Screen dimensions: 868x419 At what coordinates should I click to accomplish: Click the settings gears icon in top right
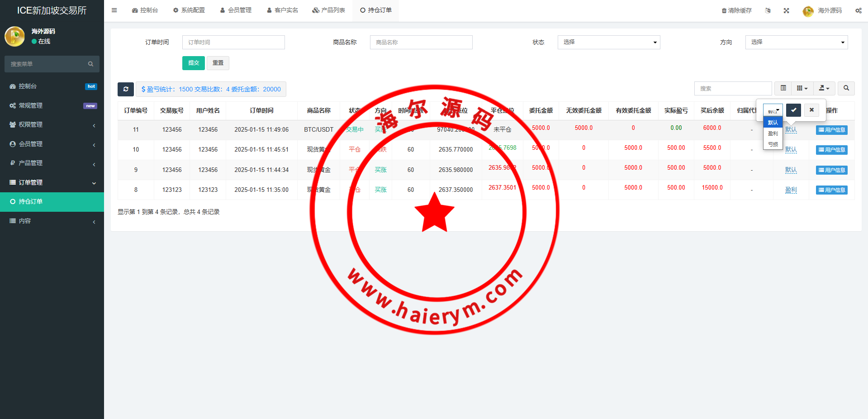[x=858, y=10]
